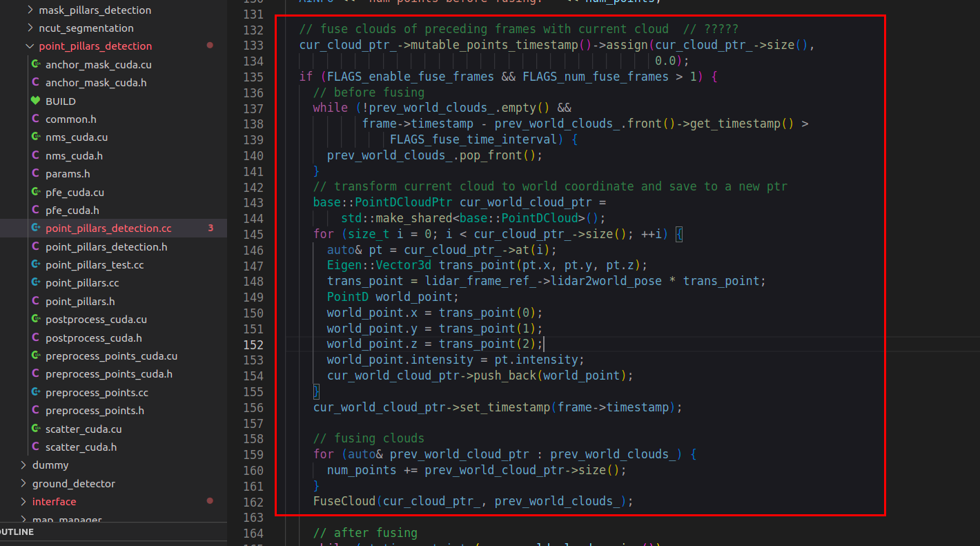Collapse the point_pillars_detection folder

coord(30,46)
